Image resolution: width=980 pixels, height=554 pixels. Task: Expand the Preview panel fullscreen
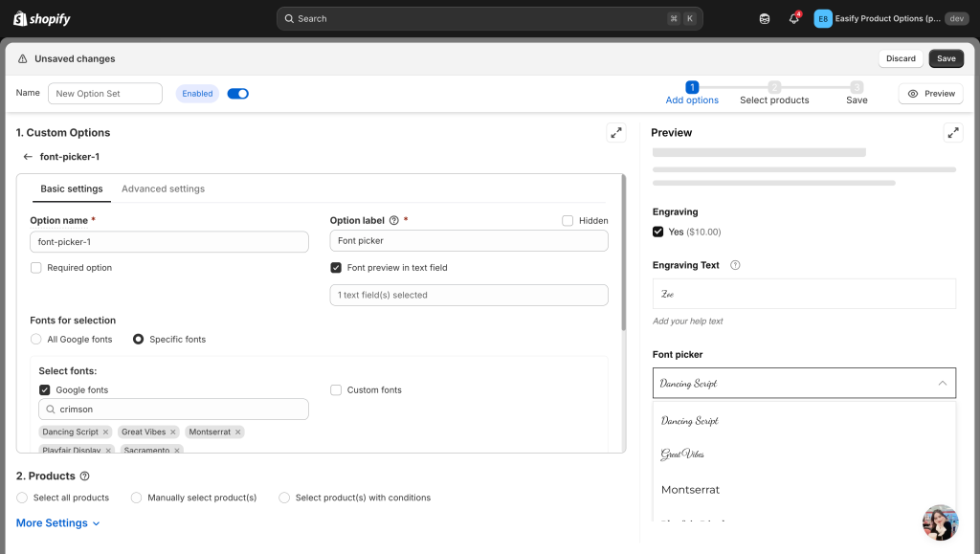[952, 133]
